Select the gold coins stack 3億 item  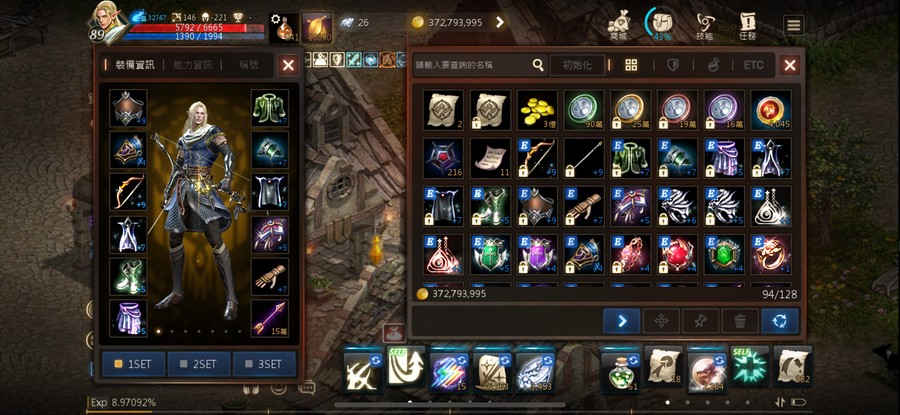coord(537,110)
